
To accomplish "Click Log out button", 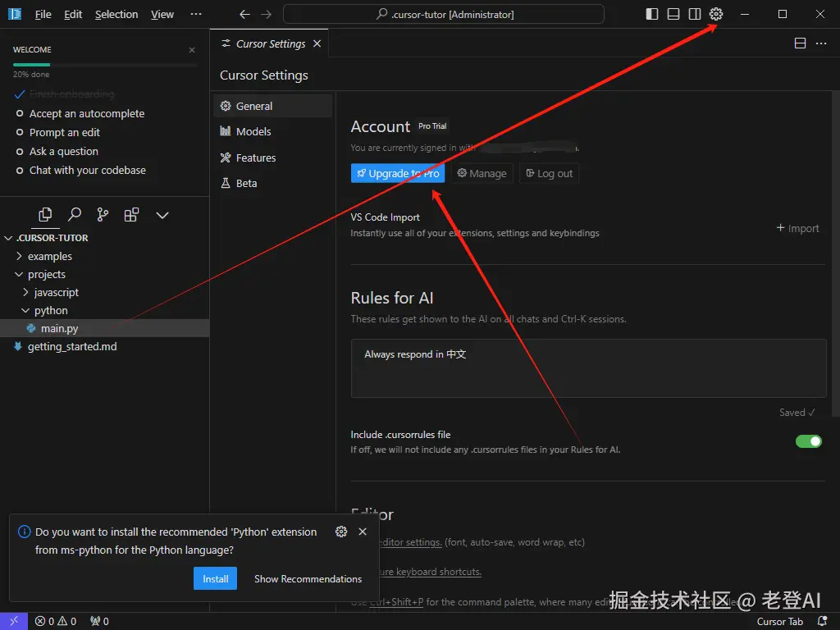I will pyautogui.click(x=549, y=173).
